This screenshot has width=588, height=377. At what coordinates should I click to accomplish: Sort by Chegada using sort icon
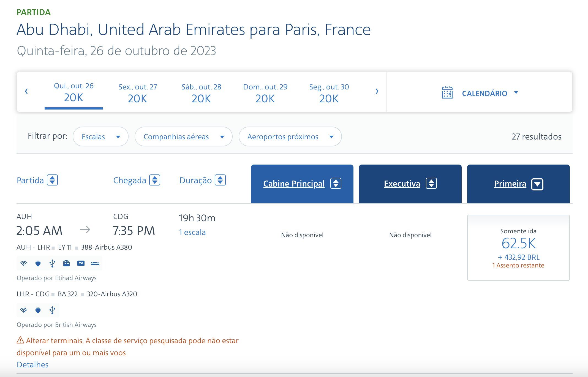point(155,180)
